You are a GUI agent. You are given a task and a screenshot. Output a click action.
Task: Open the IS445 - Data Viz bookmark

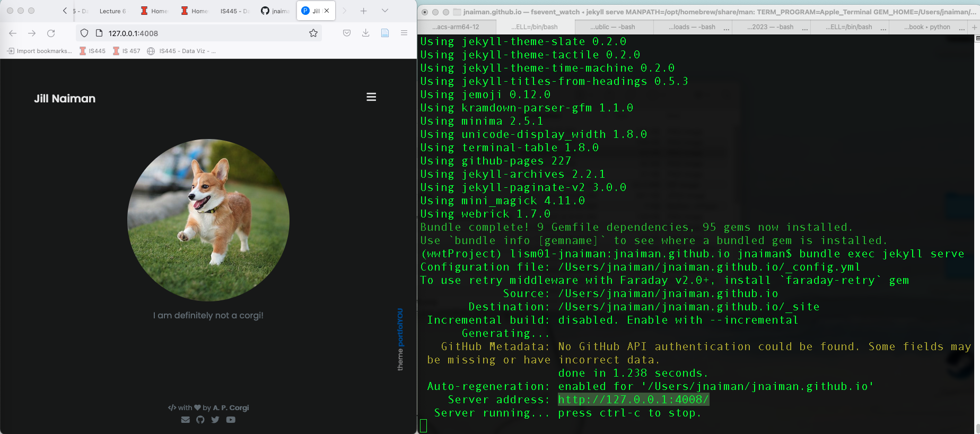click(181, 51)
